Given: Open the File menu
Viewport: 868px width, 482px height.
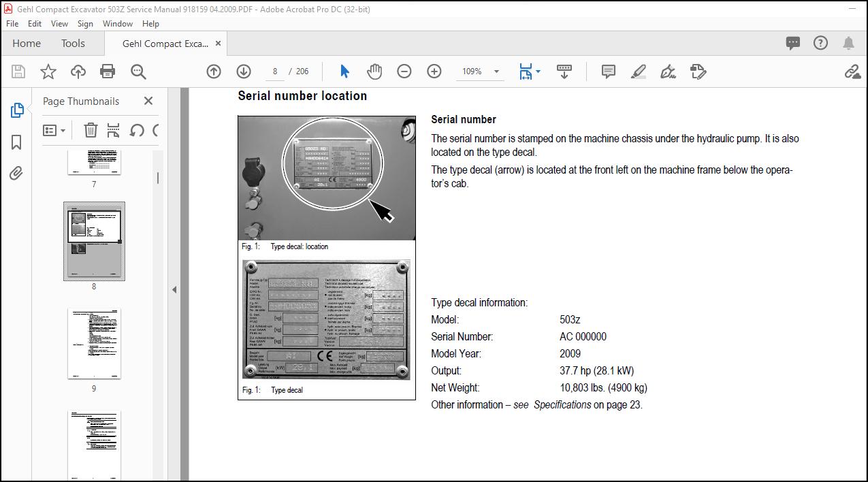Looking at the screenshot, I should pos(12,23).
